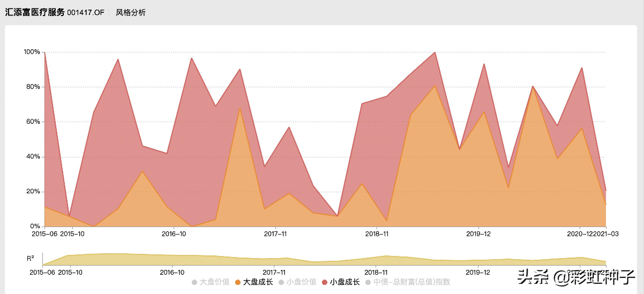Open the 风格分析 tab
The height and width of the screenshot is (294, 644).
coord(131,13)
